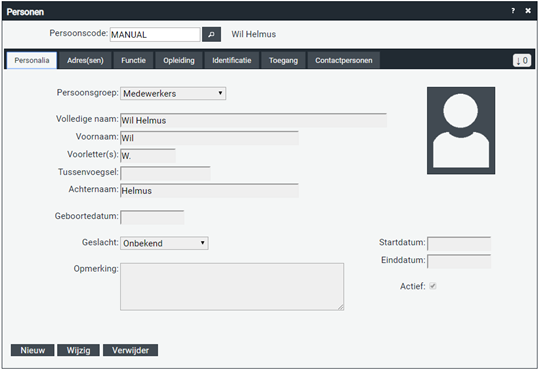Click the person avatar placeholder image

coord(461,130)
